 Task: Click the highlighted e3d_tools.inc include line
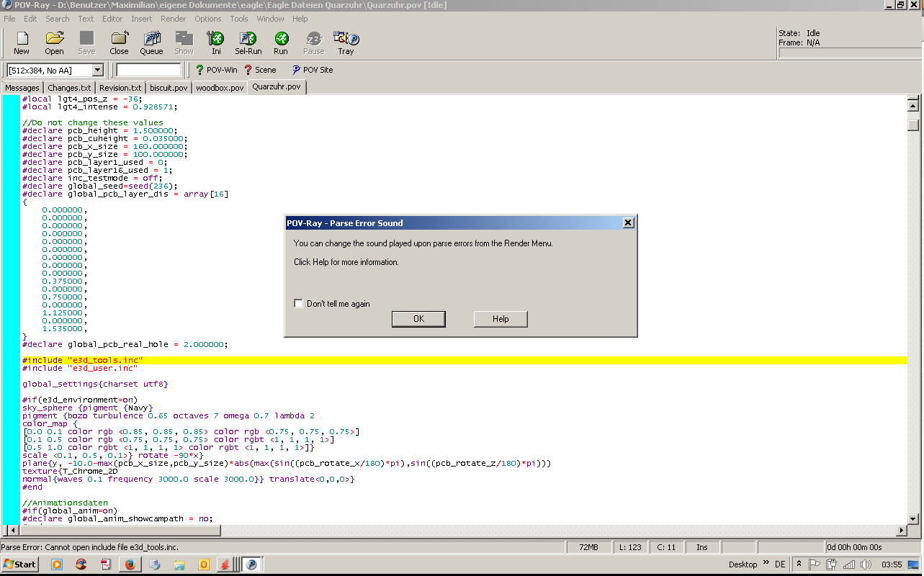(464, 360)
